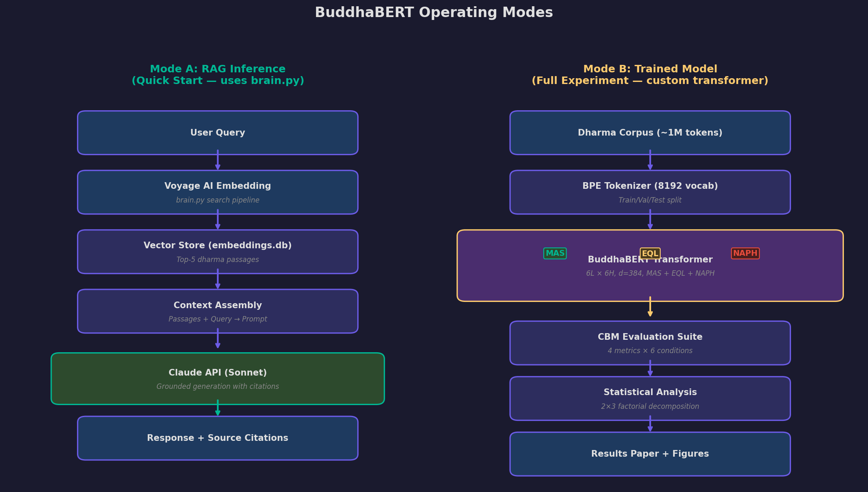Viewport: 868px width, 492px height.
Task: Click the Response + Source Citations box
Action: coord(218,438)
